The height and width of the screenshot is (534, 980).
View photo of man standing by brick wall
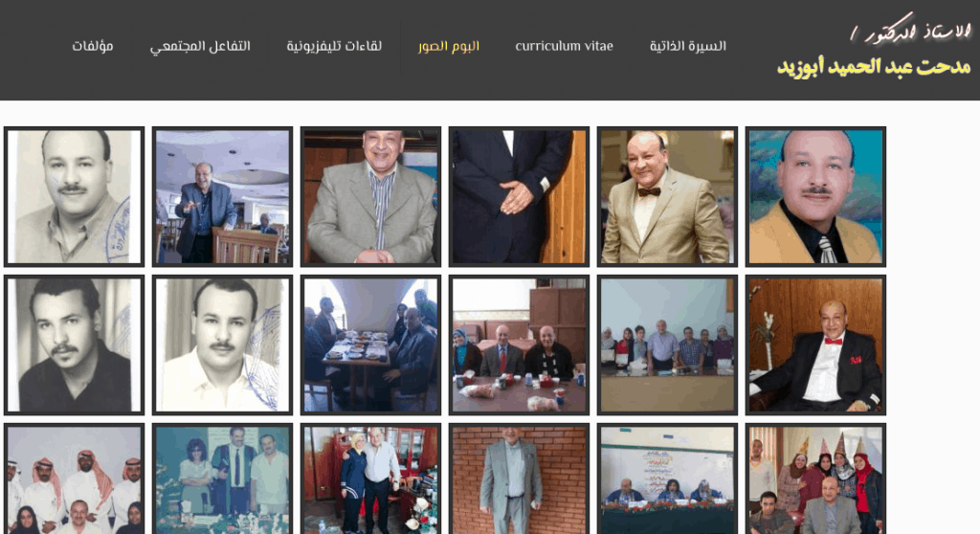point(519,479)
